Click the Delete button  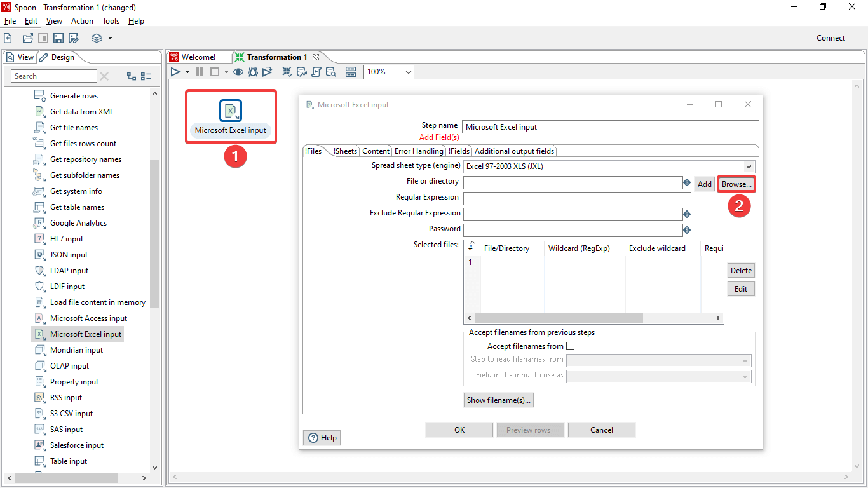click(x=741, y=271)
